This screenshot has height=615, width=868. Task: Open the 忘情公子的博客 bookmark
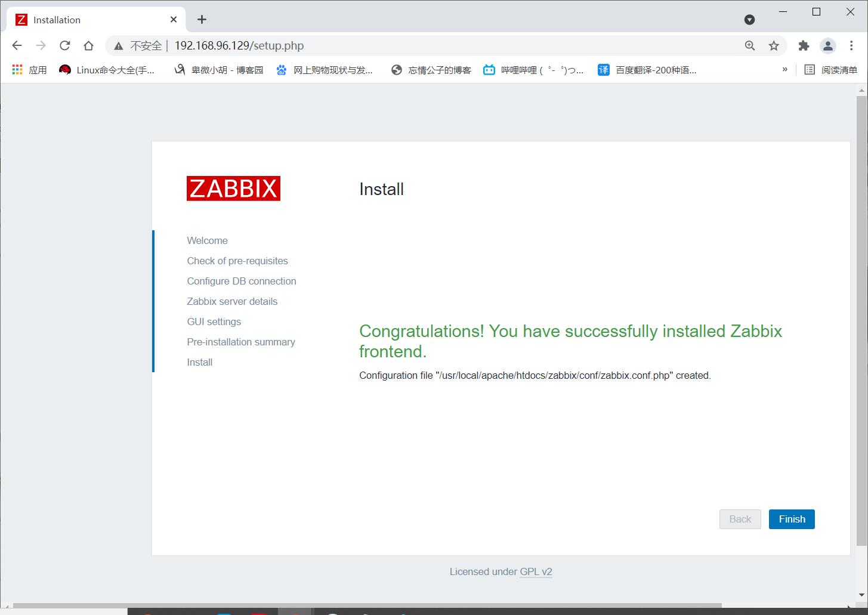pyautogui.click(x=431, y=70)
